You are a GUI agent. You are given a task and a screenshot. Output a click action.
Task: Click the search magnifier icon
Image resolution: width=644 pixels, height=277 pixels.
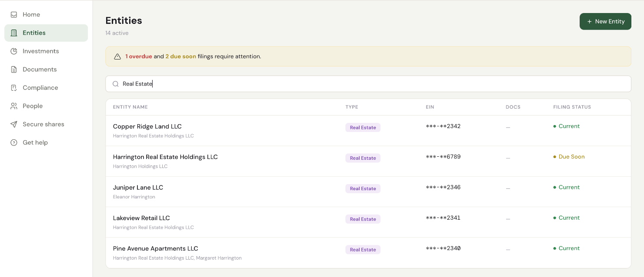pyautogui.click(x=116, y=84)
